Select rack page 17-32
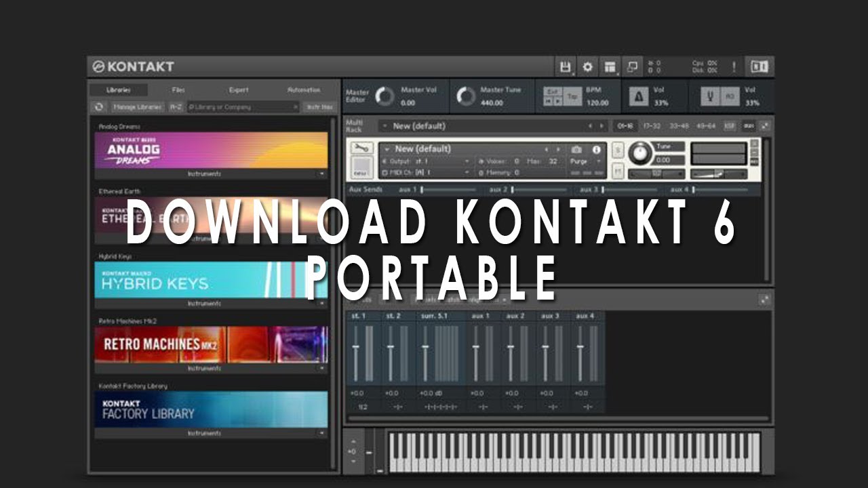 (651, 126)
